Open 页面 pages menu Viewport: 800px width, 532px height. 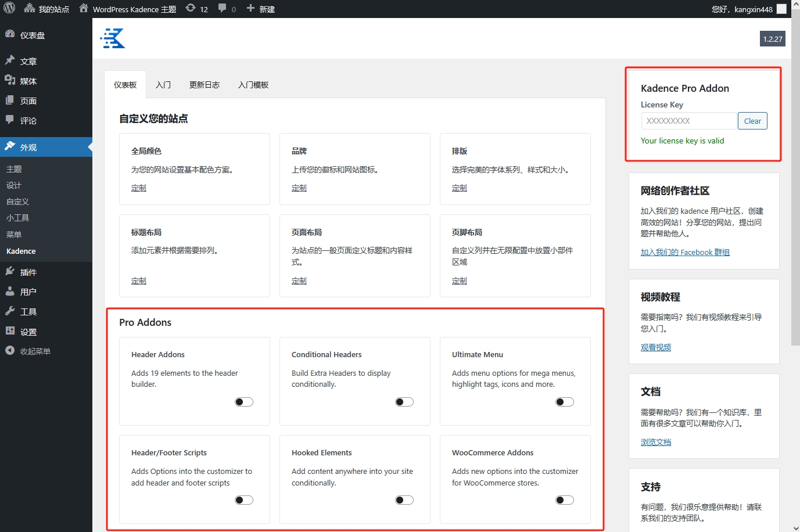tap(46, 100)
